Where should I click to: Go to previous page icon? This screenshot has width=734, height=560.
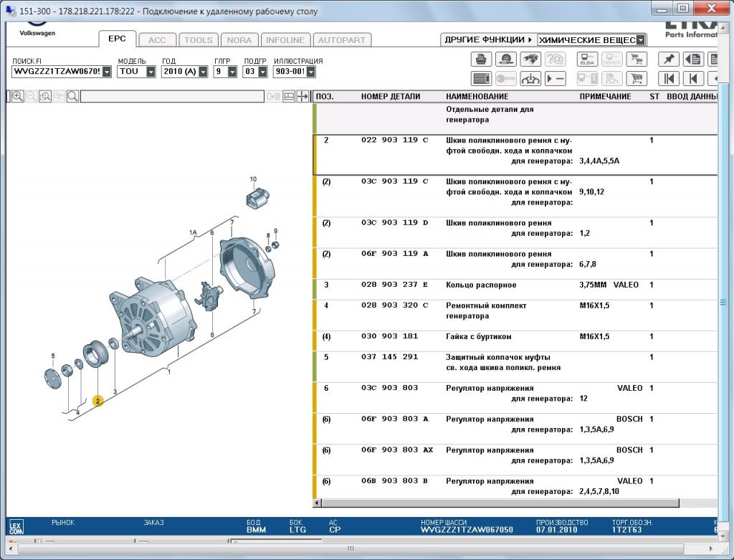(693, 78)
